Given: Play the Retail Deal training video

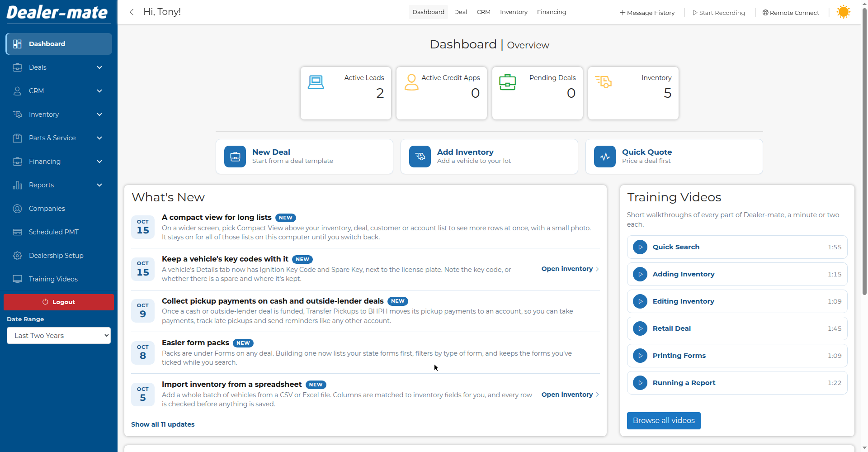Looking at the screenshot, I should [x=737, y=328].
